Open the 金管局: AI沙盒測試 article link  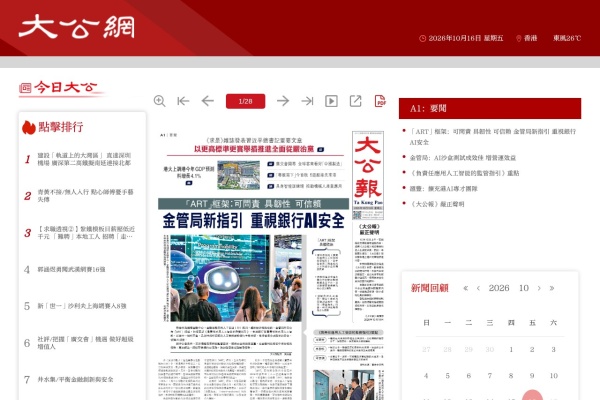pos(463,158)
